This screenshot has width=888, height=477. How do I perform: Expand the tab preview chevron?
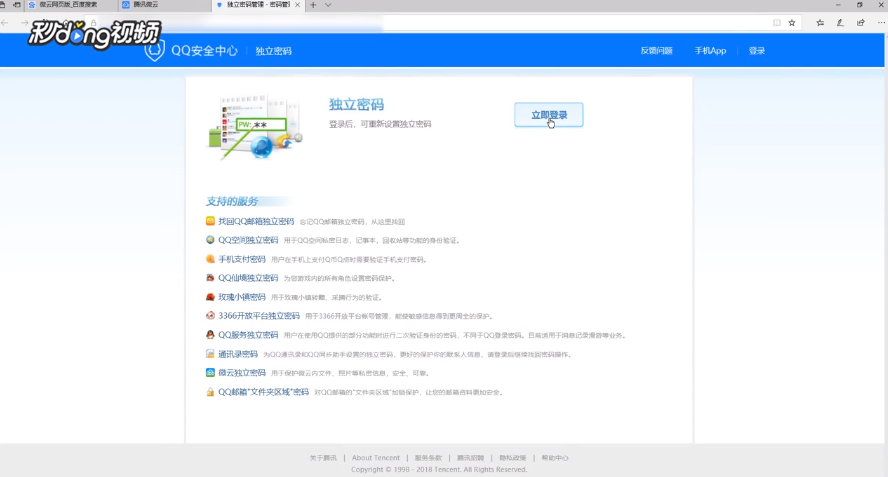click(x=328, y=5)
